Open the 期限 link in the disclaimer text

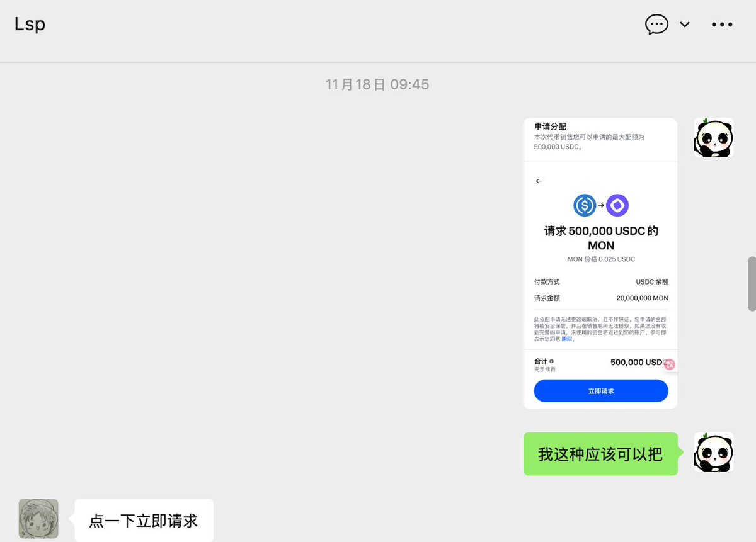coord(565,338)
